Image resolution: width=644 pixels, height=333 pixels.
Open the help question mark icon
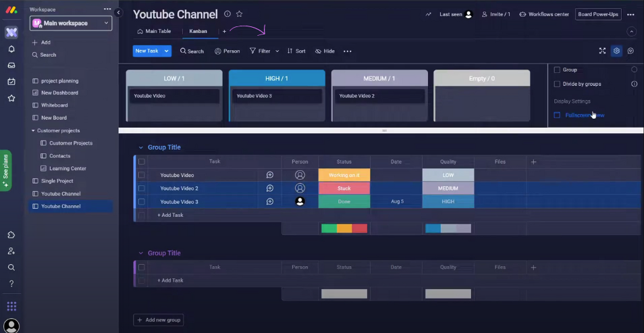click(11, 284)
